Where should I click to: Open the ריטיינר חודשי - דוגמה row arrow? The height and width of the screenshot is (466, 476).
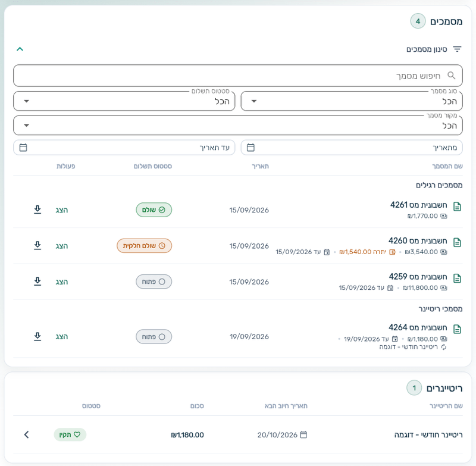pos(26,434)
